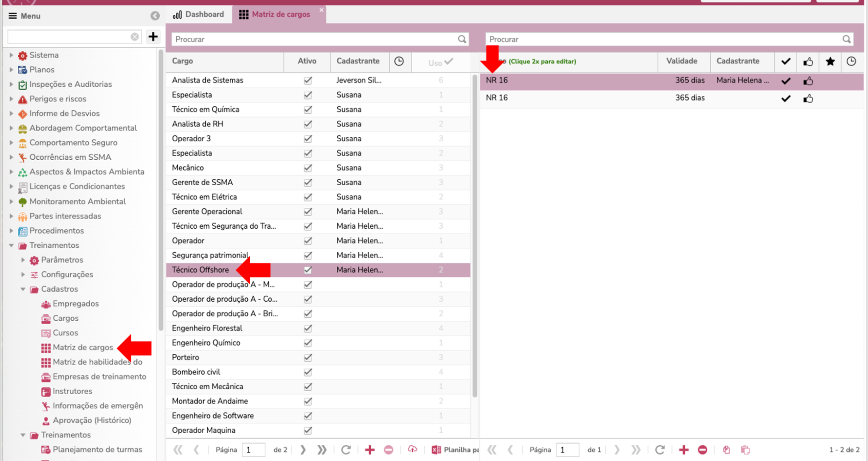This screenshot has height=461, width=868.
Task: Toggle Ativo checkbox for Bombeiro civil
Action: tap(308, 372)
